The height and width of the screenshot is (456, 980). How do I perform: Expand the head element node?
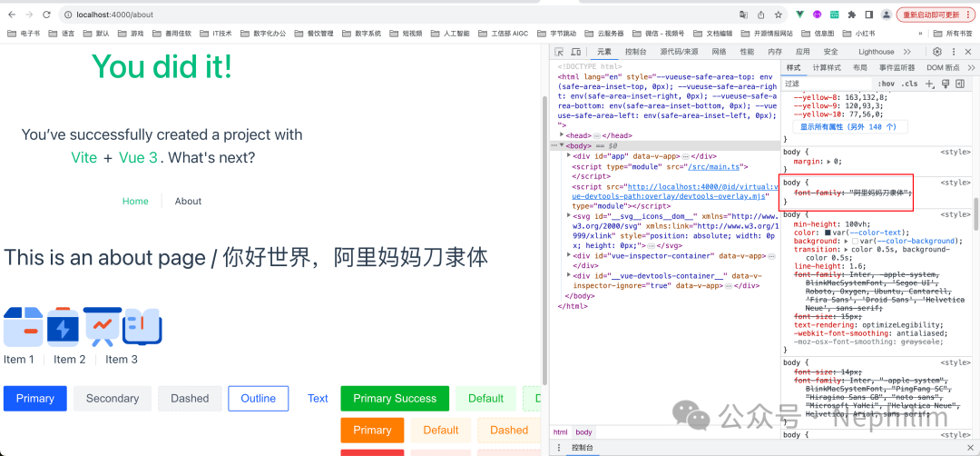point(562,134)
